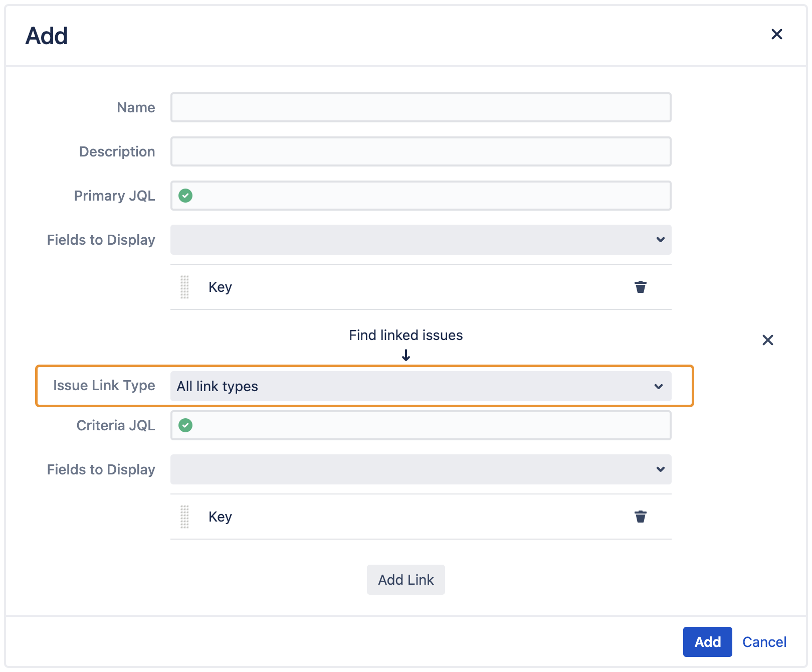Expand the Issue Link Type dropdown

(x=421, y=386)
